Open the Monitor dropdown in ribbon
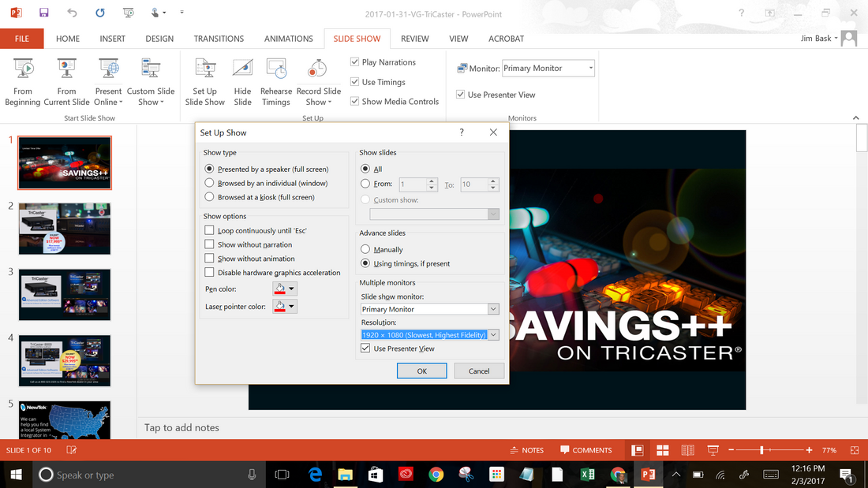This screenshot has width=868, height=488. pos(591,68)
